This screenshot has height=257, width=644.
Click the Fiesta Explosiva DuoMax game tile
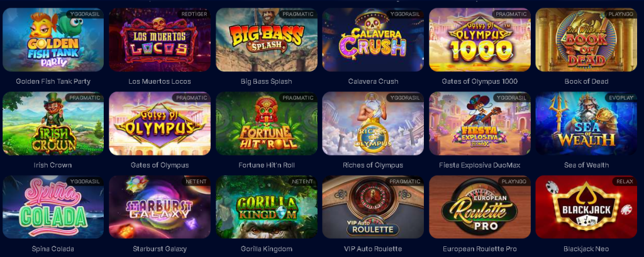tap(480, 123)
